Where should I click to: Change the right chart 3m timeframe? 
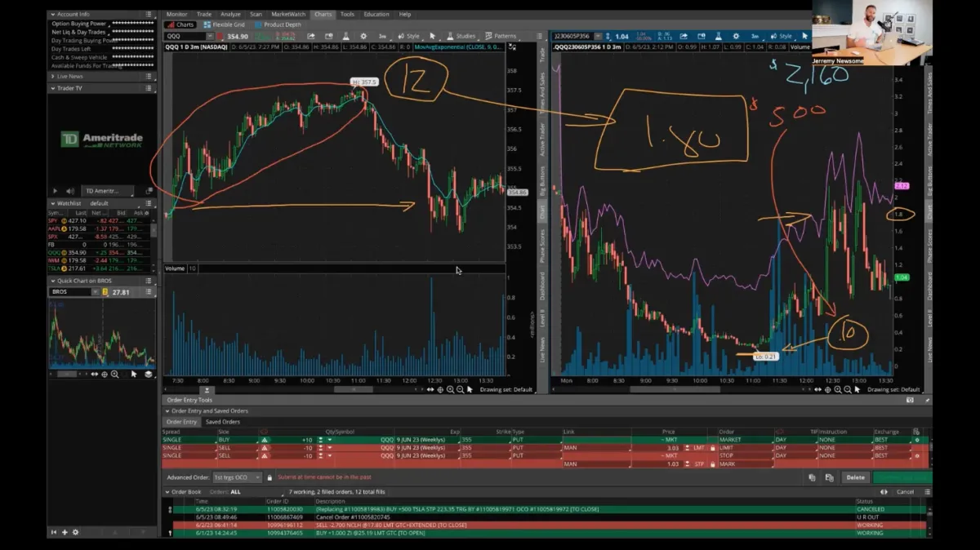(755, 36)
